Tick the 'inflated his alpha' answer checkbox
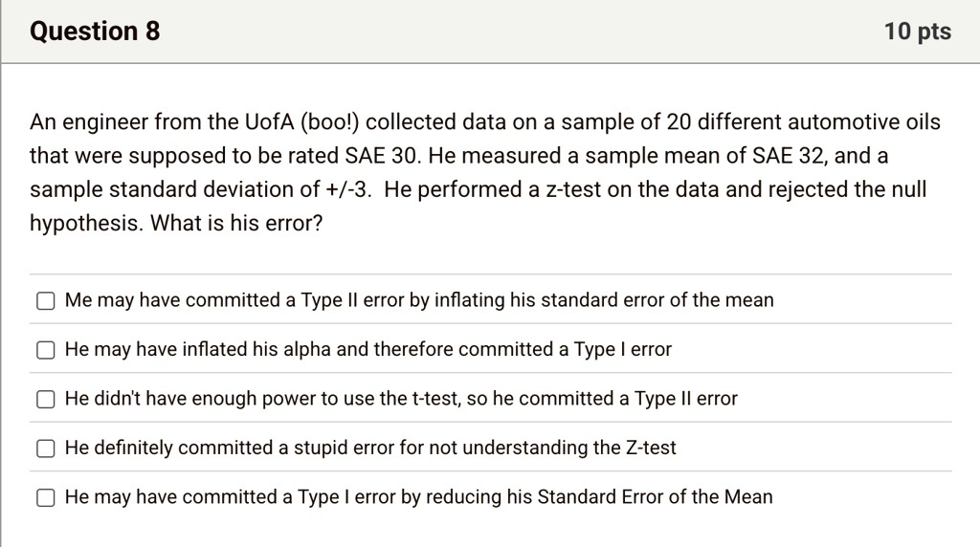The image size is (980, 547). coord(46,350)
